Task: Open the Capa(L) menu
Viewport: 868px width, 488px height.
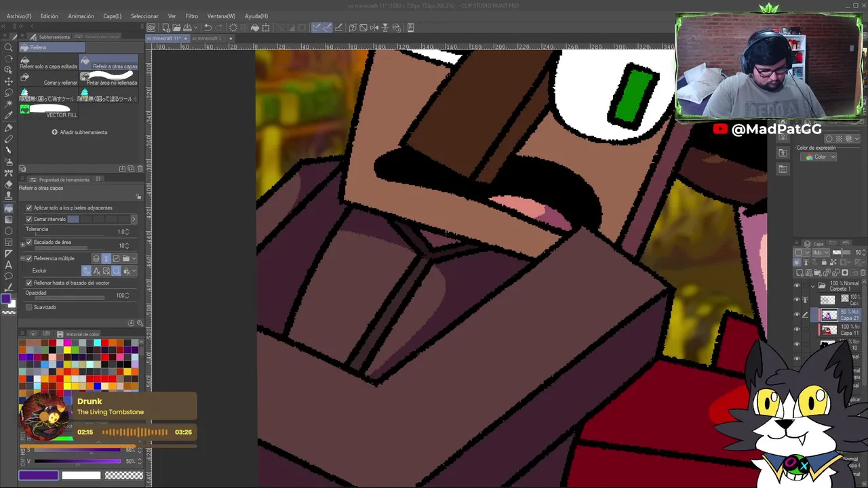Action: click(x=113, y=16)
